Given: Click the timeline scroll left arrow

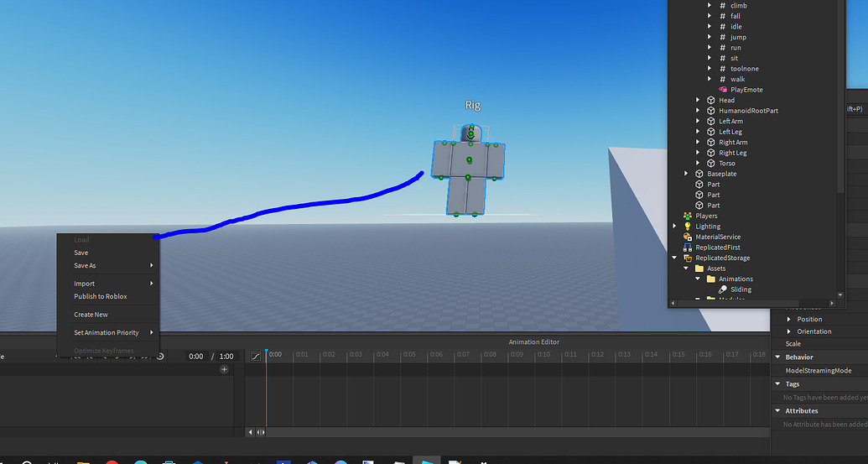Looking at the screenshot, I should [250, 432].
